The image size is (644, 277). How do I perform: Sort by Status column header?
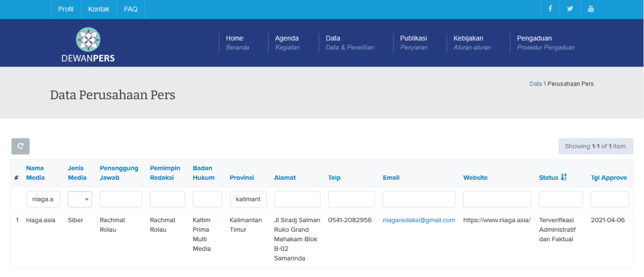[x=548, y=178]
